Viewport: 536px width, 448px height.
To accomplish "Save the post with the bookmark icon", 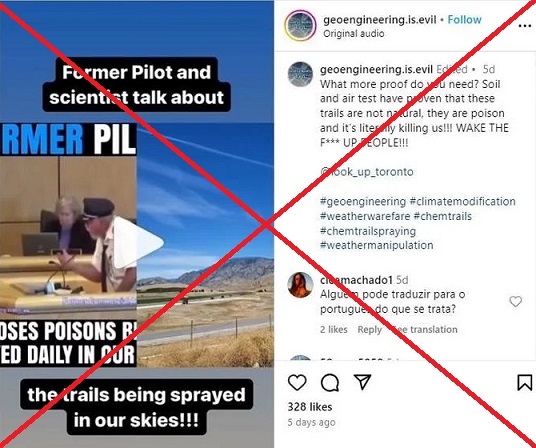I will tap(524, 382).
